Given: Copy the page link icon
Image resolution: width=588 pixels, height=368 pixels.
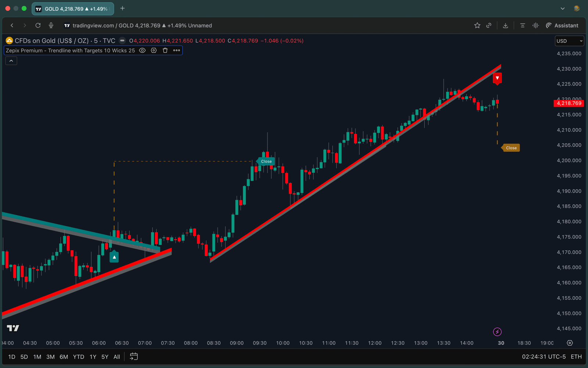Looking at the screenshot, I should click(x=489, y=25).
